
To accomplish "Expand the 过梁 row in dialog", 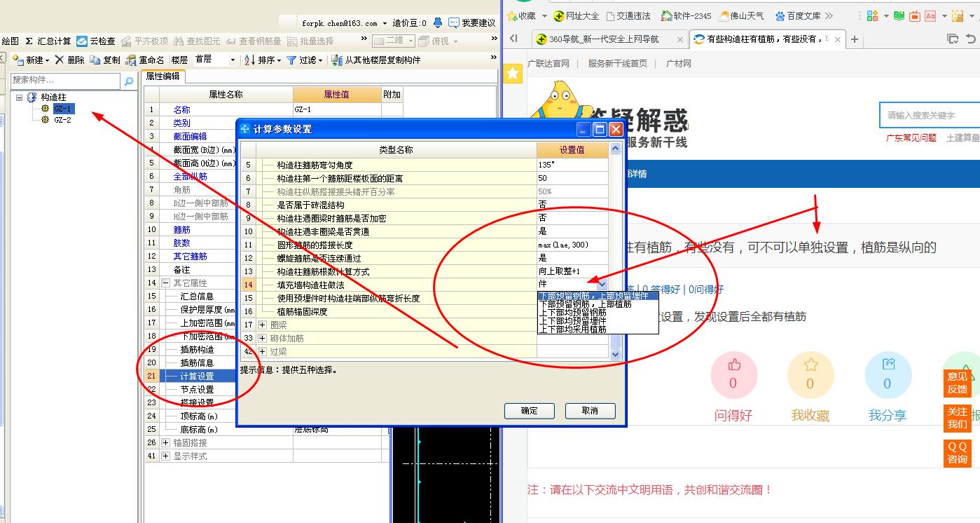I will tap(263, 352).
